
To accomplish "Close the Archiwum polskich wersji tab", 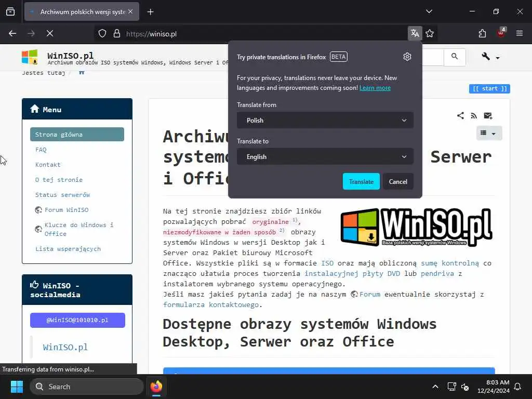I will 130,11.
